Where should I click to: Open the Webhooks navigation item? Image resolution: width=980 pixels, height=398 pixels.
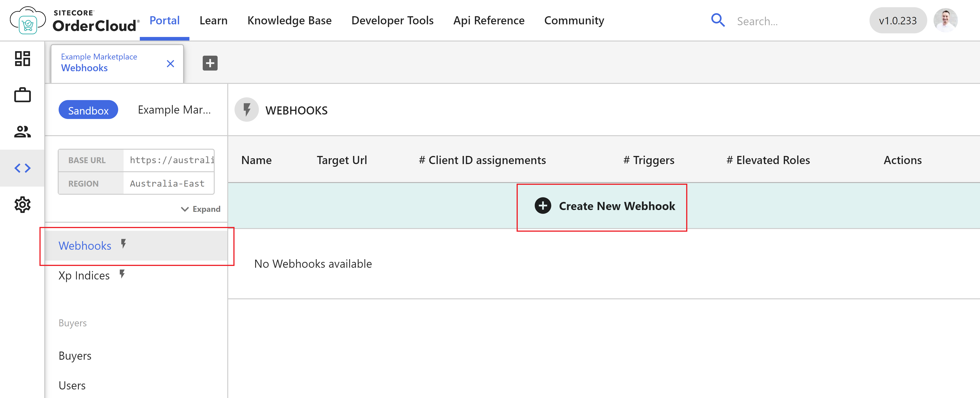(x=136, y=246)
